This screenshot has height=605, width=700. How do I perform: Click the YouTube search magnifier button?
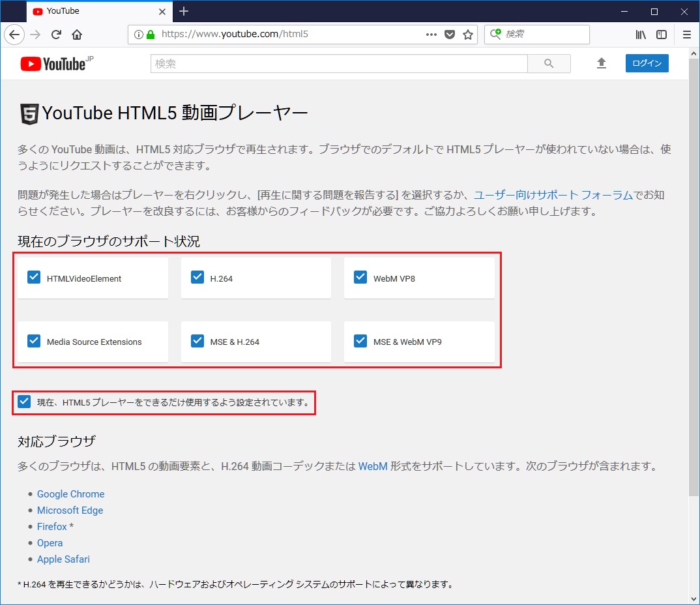549,63
